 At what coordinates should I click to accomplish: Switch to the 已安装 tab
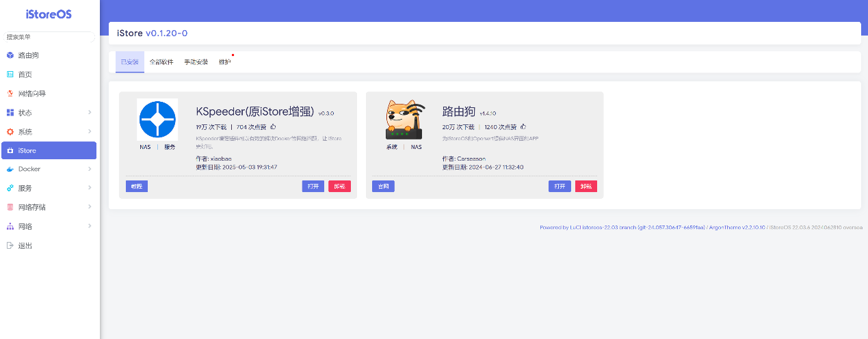[x=129, y=62]
